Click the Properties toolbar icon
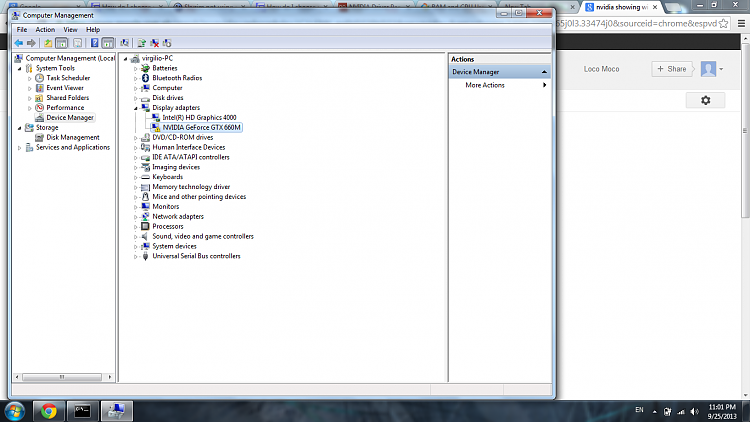This screenshot has height=422, width=750. tap(77, 43)
